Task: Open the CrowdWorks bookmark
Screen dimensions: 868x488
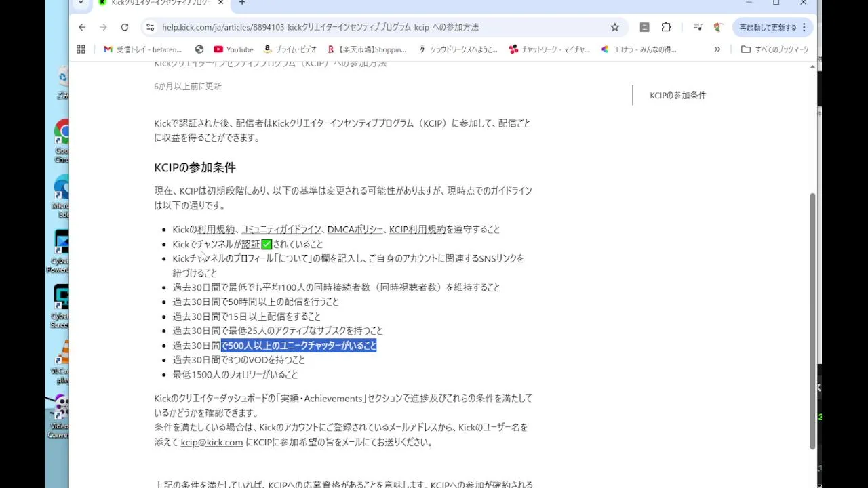Action: tap(458, 49)
